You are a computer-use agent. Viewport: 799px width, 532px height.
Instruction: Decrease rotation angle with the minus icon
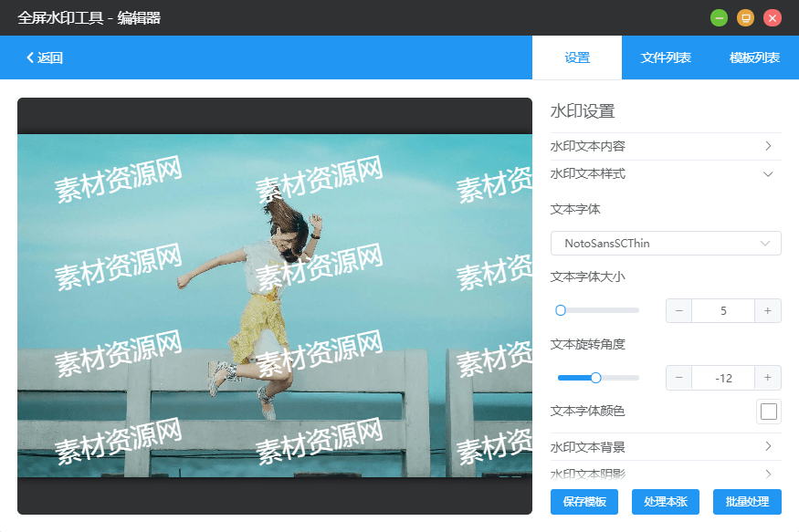coord(679,378)
